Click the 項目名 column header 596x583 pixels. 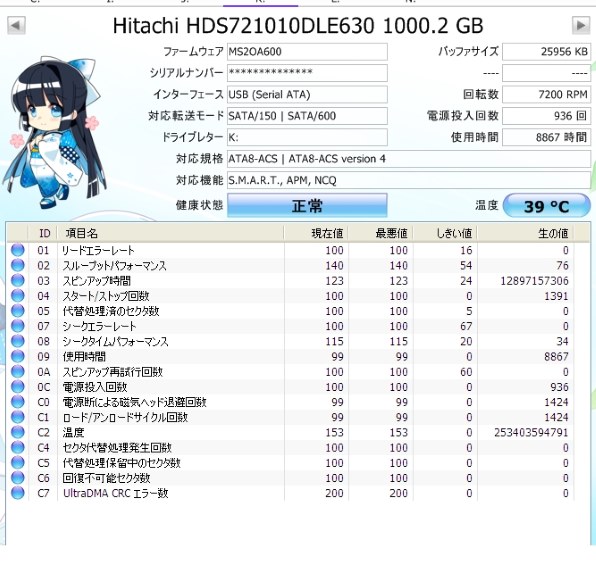pos(170,233)
